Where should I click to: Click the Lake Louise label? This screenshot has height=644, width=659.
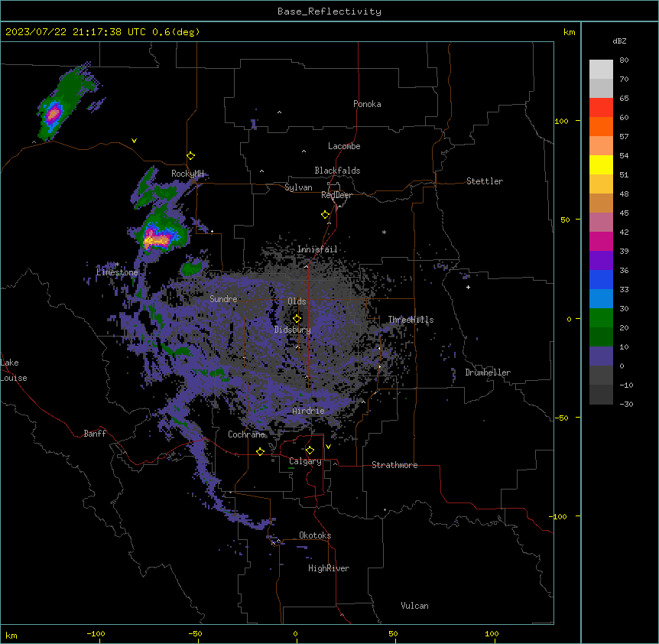point(13,370)
